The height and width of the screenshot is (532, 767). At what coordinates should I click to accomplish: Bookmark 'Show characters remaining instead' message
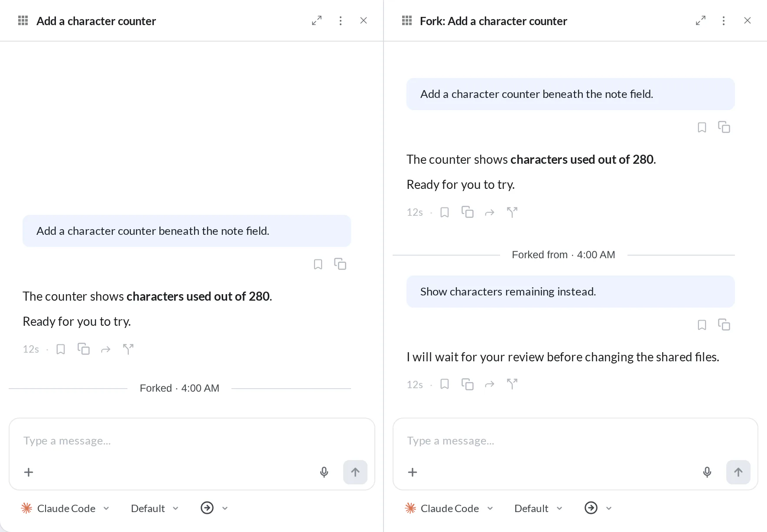pyautogui.click(x=702, y=325)
